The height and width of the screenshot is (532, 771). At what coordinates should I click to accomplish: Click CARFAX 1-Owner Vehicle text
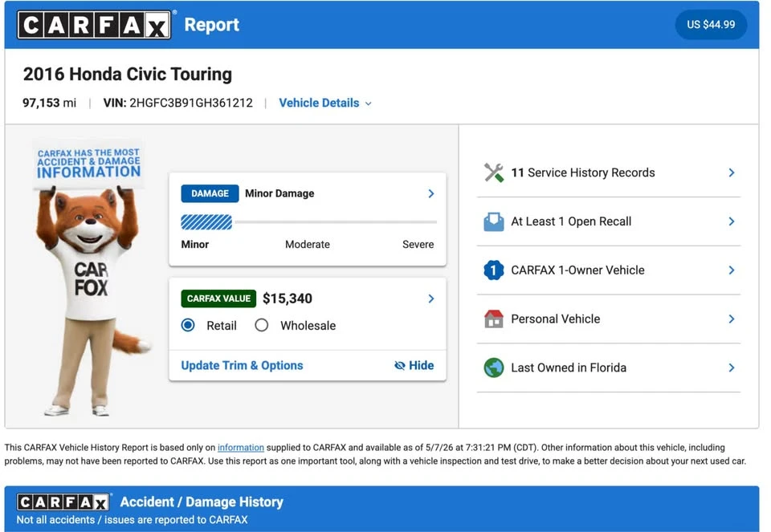pos(577,270)
